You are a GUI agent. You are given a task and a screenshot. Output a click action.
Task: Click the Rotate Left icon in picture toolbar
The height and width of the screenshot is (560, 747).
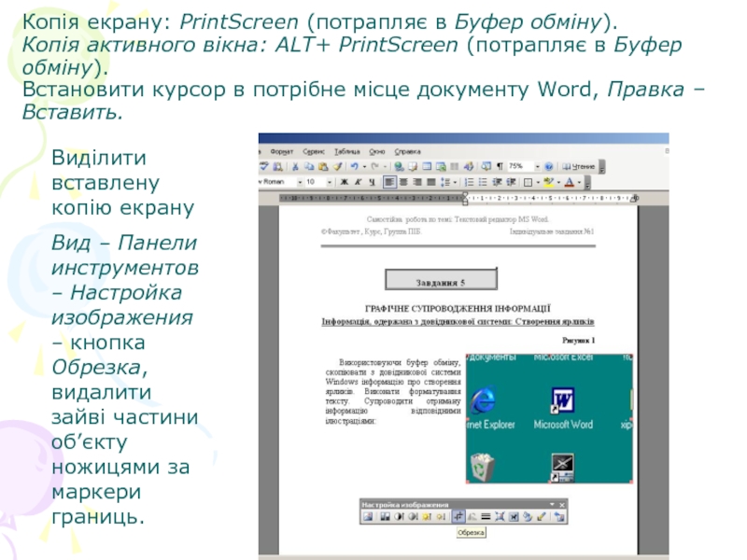472,517
